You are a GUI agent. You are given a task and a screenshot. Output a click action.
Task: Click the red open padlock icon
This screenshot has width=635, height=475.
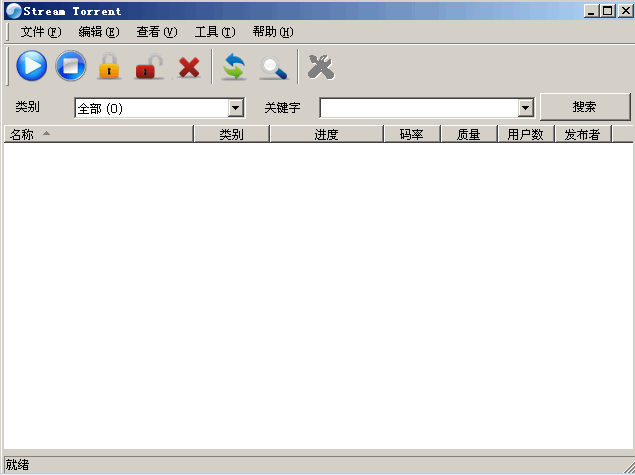coord(149,66)
